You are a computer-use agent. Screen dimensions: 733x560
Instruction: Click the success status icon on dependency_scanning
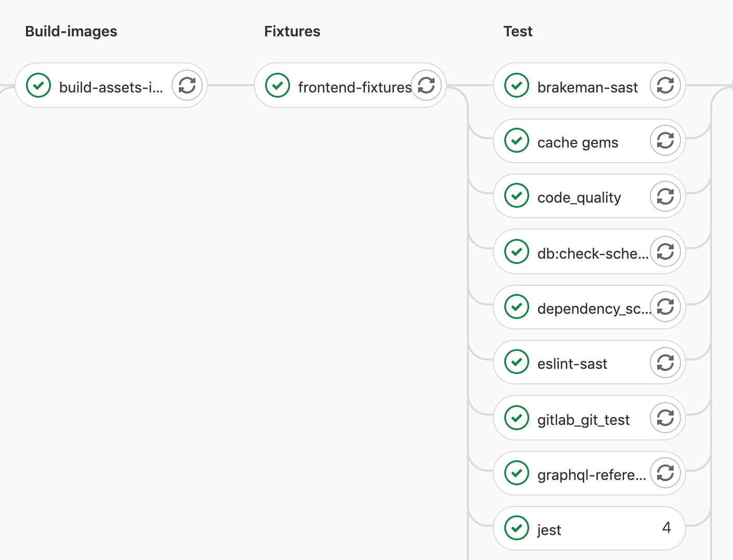click(x=516, y=306)
